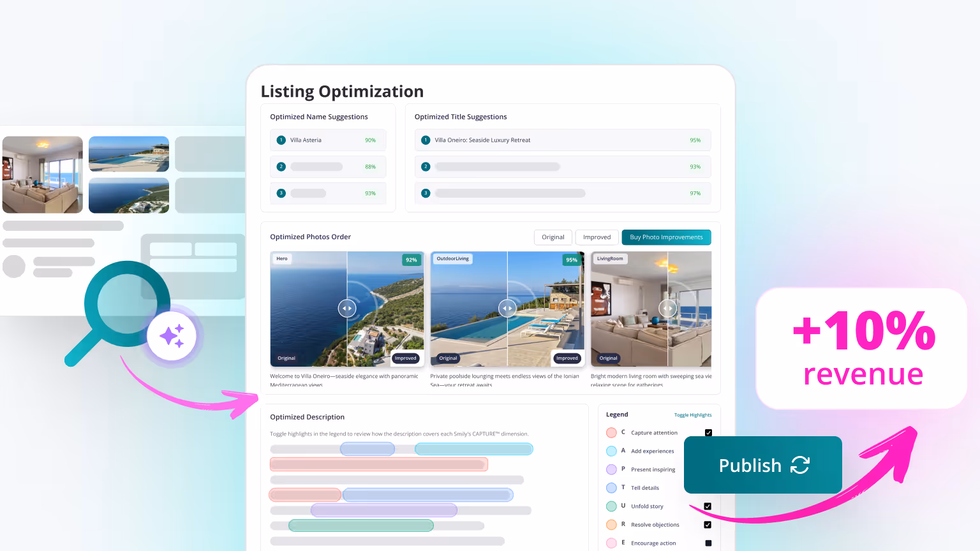Image resolution: width=980 pixels, height=551 pixels.
Task: Click the Add experiences legend label
Action: [x=652, y=452]
